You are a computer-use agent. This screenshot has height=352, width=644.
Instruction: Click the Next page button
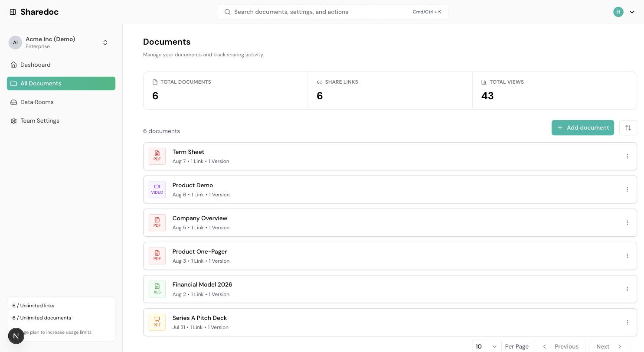coord(609,346)
